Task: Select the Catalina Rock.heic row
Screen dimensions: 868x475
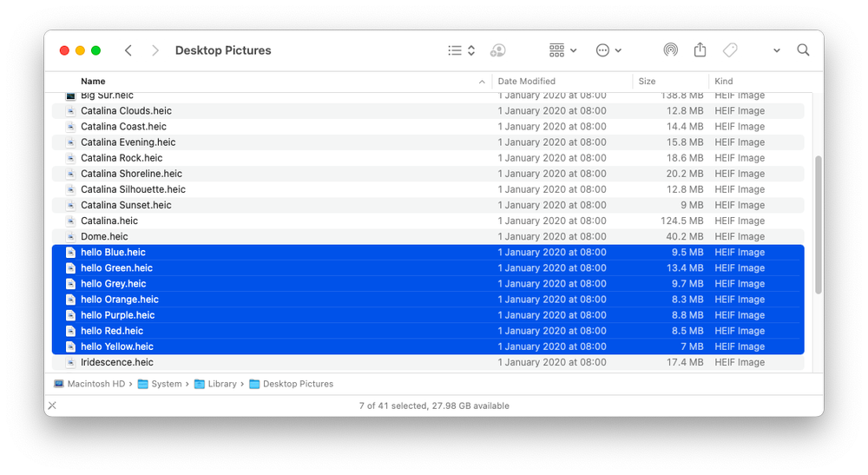Action: (428, 158)
